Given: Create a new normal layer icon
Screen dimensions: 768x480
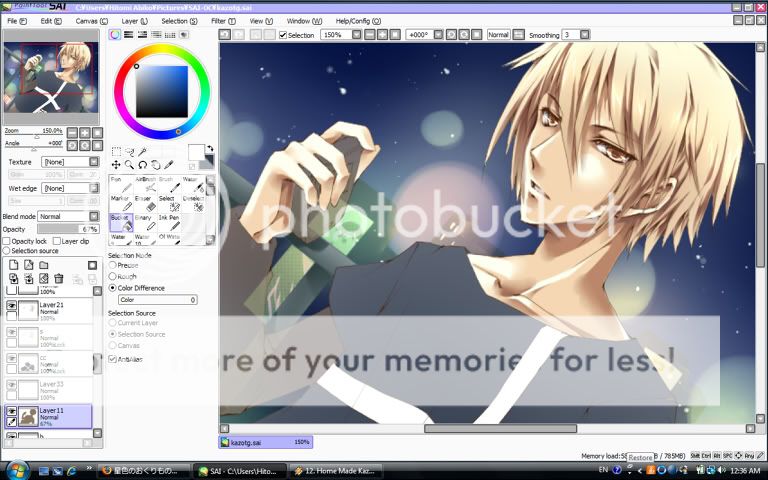Looking at the screenshot, I should click(x=14, y=265).
